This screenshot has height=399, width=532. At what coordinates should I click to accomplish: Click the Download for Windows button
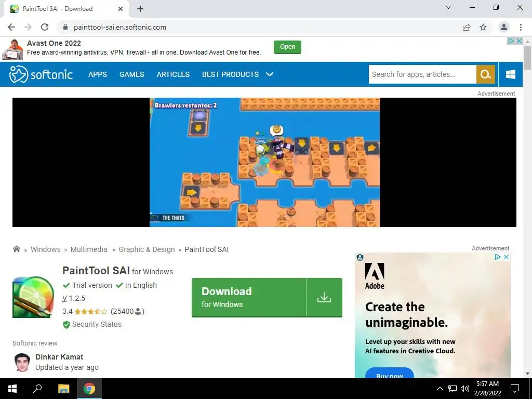pyautogui.click(x=267, y=298)
